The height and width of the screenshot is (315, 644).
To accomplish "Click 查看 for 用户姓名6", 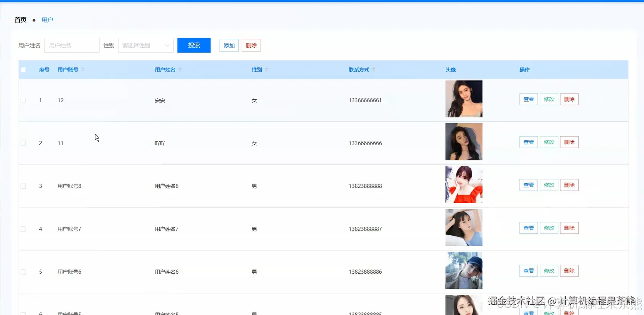I will [529, 271].
